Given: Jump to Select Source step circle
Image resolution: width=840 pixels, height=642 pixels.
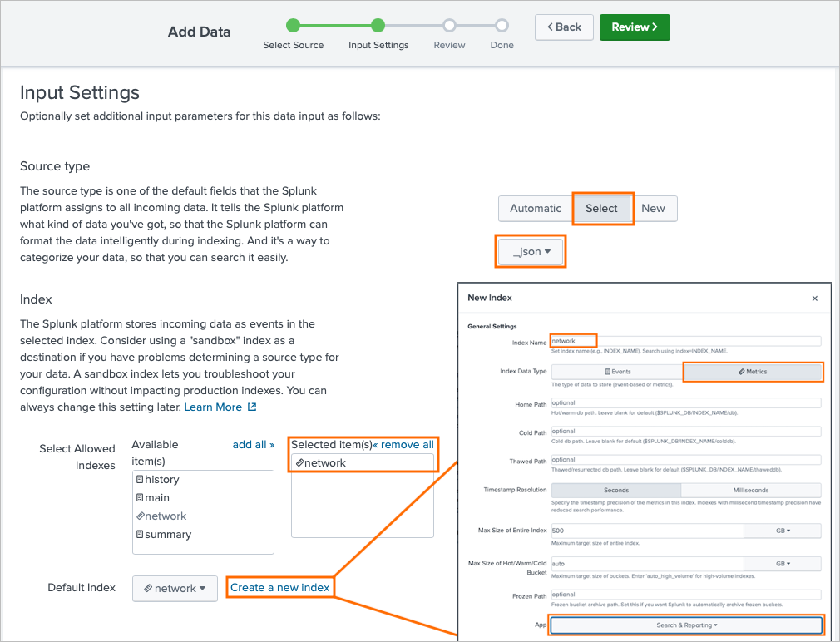Looking at the screenshot, I should 293,25.
